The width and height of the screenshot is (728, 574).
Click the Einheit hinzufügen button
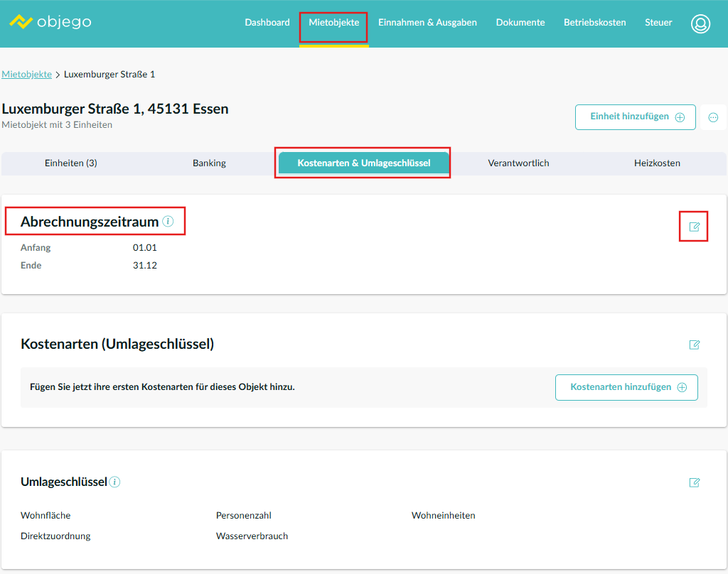coord(635,117)
